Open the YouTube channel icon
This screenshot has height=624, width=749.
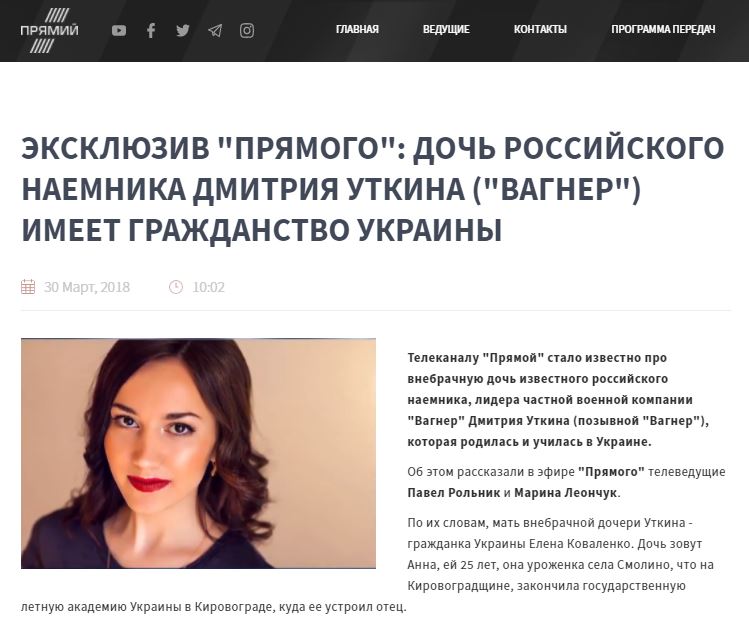(119, 31)
